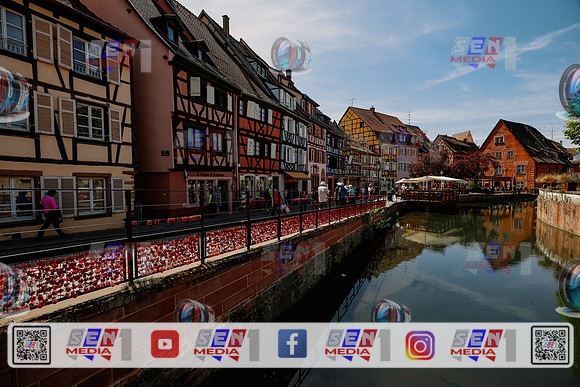580x387 pixels.
Task: Click the camera lens watermark in the sky
Action: coord(291,54)
